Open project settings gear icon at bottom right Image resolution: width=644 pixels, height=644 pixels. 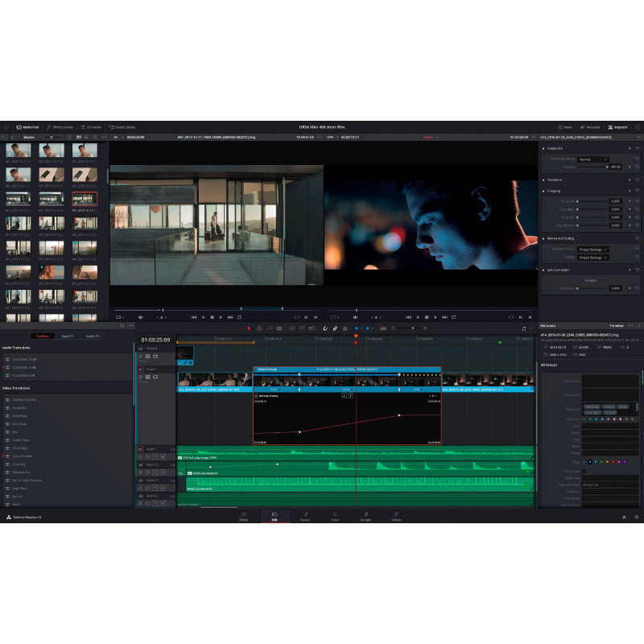pos(636,517)
